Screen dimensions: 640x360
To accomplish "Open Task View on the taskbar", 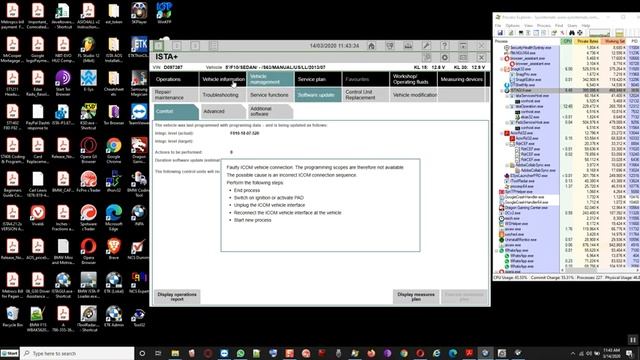I will coord(158,353).
